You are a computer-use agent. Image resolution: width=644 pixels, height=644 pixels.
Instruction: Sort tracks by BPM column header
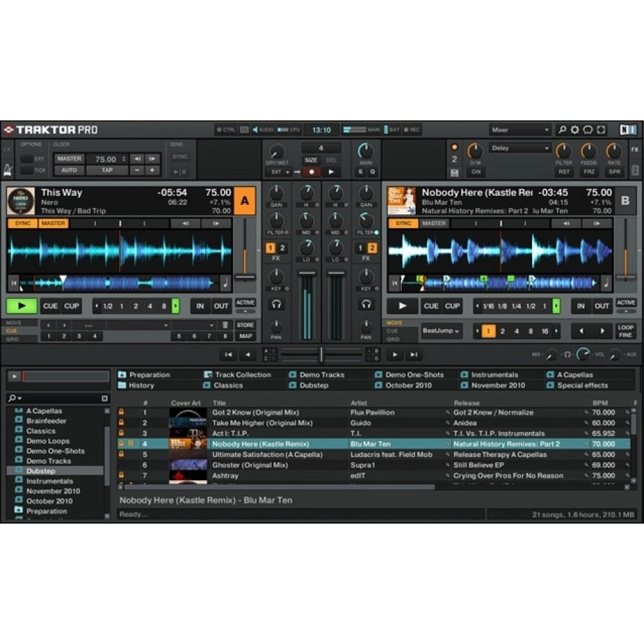[x=600, y=403]
